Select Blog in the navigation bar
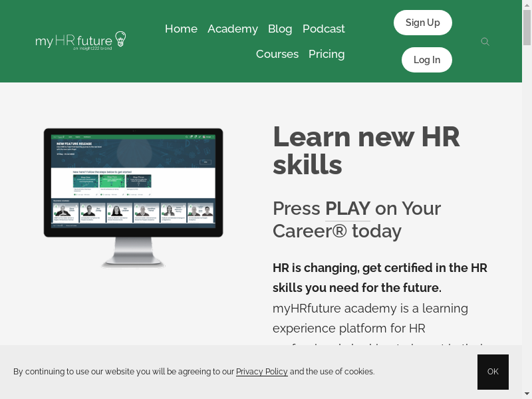The image size is (532, 399). pos(280,29)
